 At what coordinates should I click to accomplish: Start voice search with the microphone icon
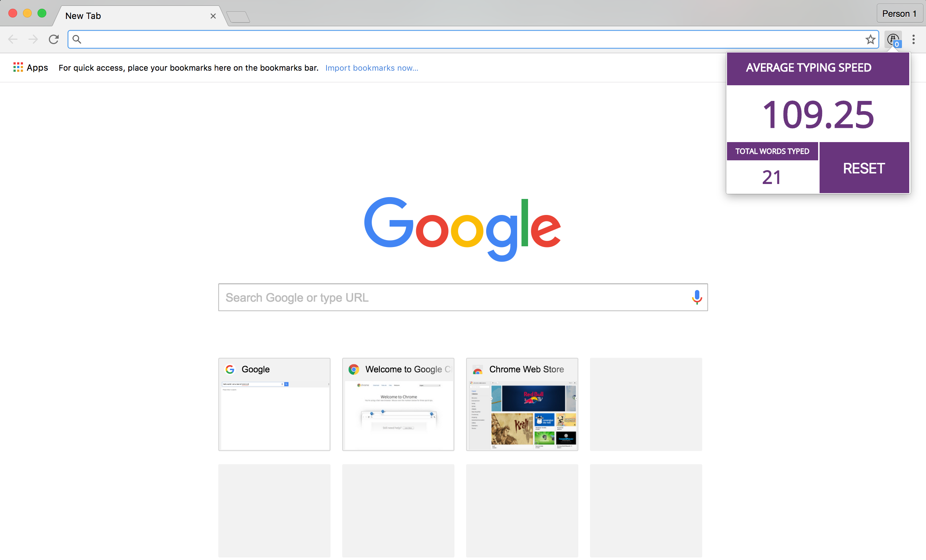point(696,297)
